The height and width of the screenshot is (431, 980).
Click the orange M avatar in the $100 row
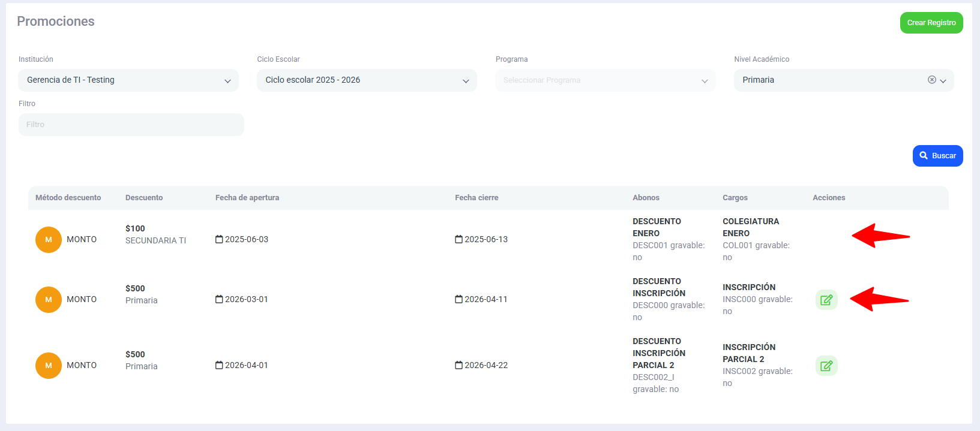coord(49,240)
